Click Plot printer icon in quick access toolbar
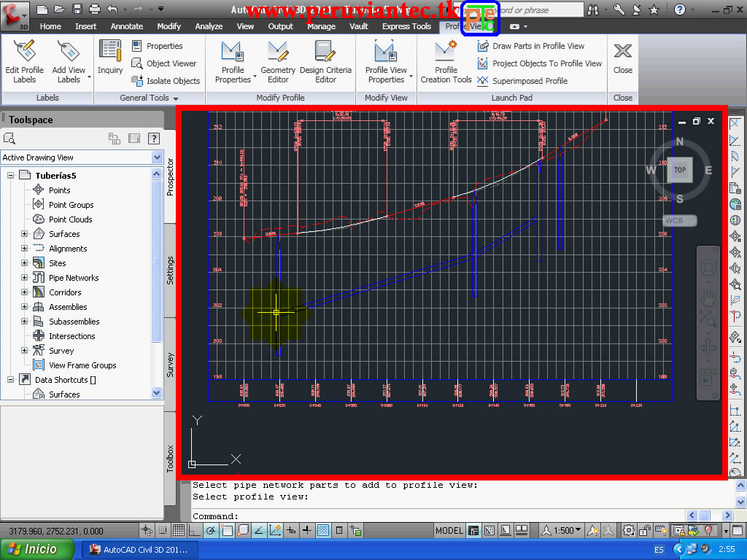This screenshot has height=560, width=747. coord(95,9)
